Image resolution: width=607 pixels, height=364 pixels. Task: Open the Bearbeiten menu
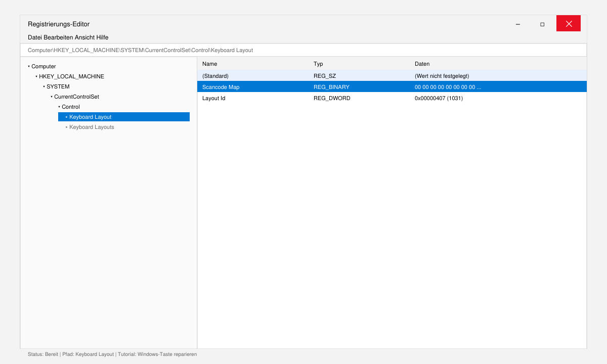point(58,37)
